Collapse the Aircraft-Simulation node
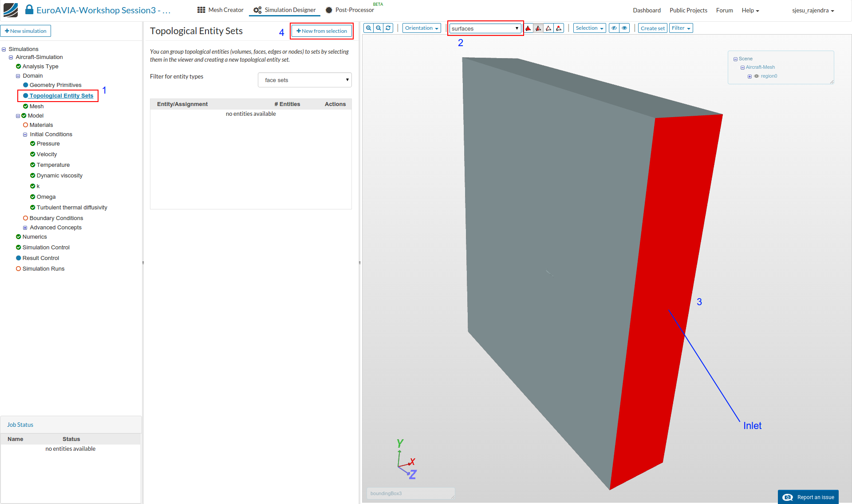This screenshot has width=852, height=504. click(11, 57)
